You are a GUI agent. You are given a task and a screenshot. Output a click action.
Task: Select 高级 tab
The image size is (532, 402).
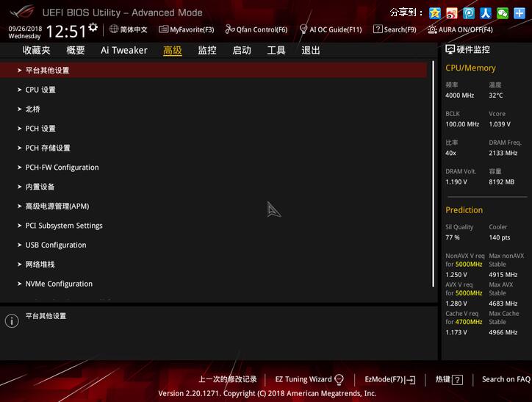point(173,50)
